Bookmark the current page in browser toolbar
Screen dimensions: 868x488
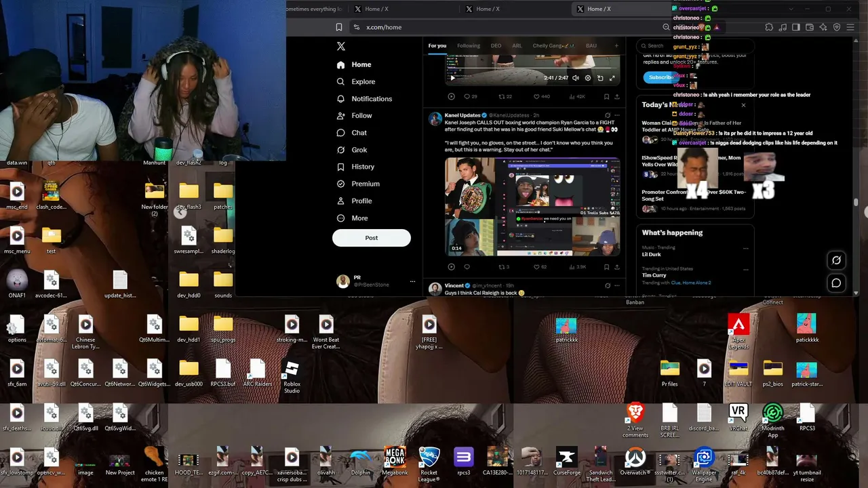point(339,27)
